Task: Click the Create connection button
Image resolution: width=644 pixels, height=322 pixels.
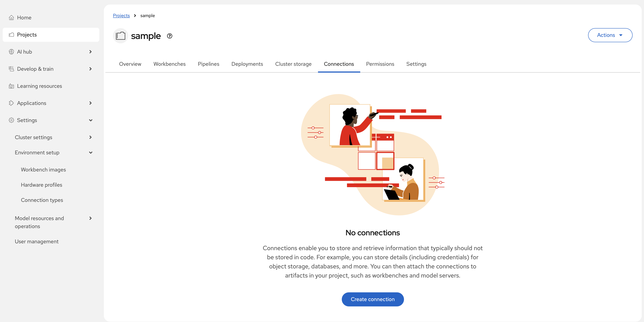Action: [373, 299]
